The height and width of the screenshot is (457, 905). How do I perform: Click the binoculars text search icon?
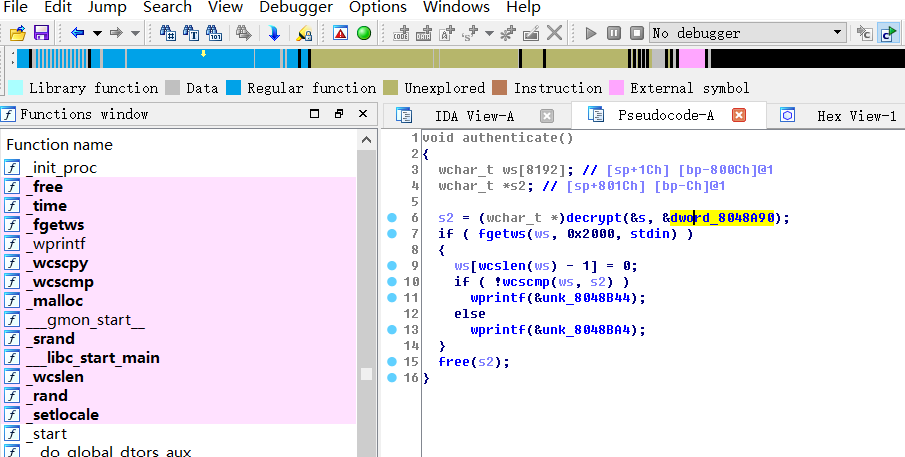[191, 33]
